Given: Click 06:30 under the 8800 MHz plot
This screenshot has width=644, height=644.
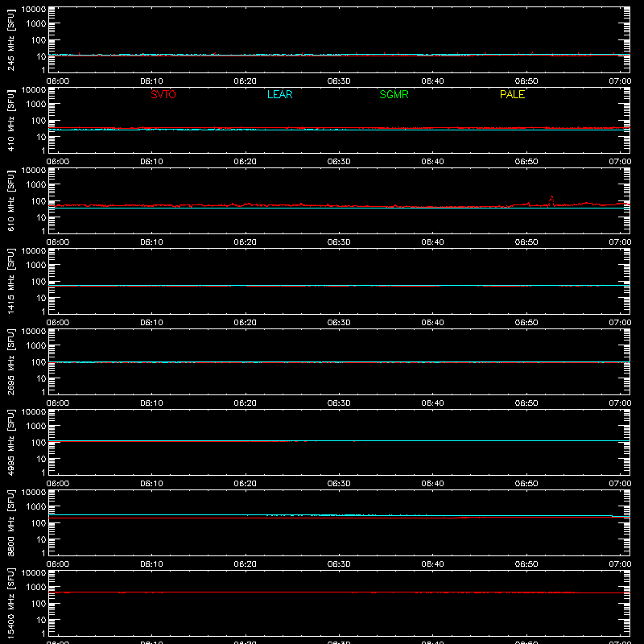Looking at the screenshot, I should coord(339,564).
